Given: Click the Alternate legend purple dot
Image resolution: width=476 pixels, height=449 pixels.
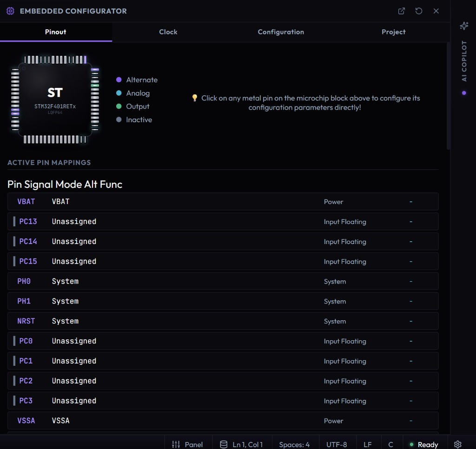Looking at the screenshot, I should (119, 80).
